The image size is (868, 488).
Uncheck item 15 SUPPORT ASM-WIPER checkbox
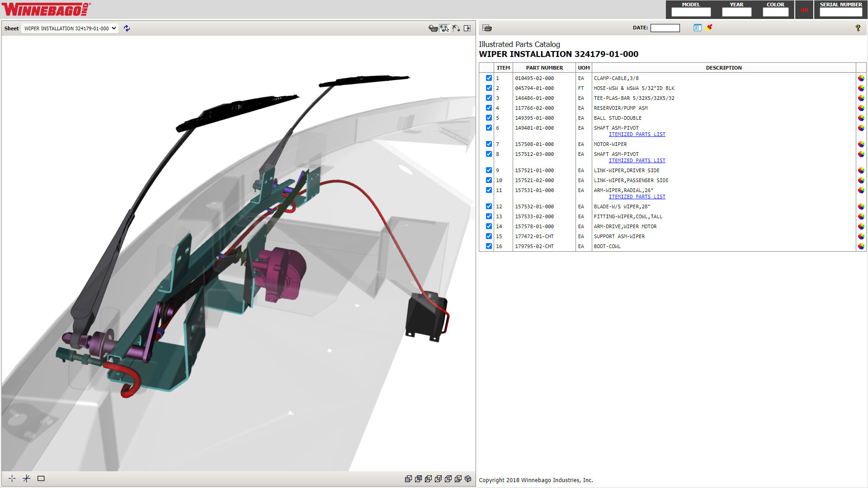click(x=489, y=236)
